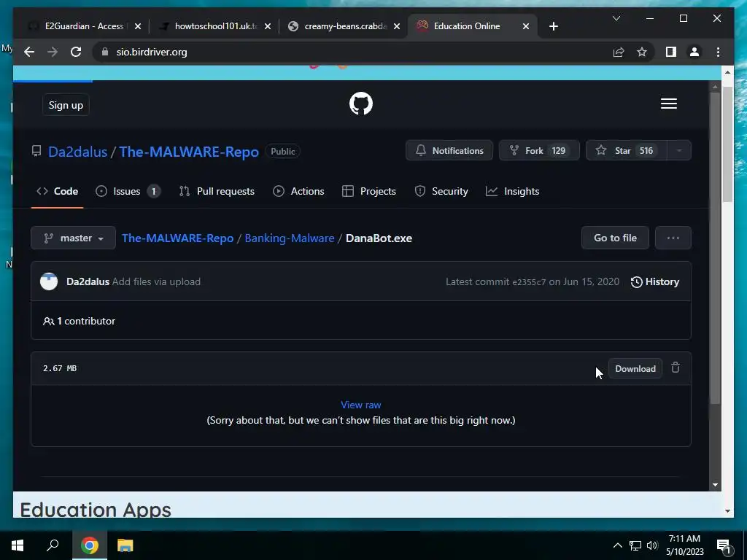Image resolution: width=747 pixels, height=560 pixels.
Task: Expand the Star list dropdown arrow
Action: [x=679, y=150]
